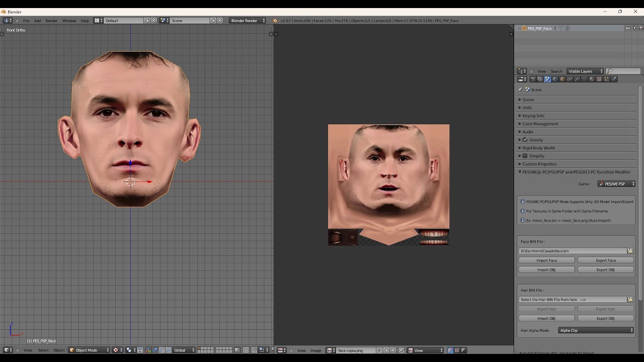Open the Help menu
The height and width of the screenshot is (362, 644).
tap(85, 21)
